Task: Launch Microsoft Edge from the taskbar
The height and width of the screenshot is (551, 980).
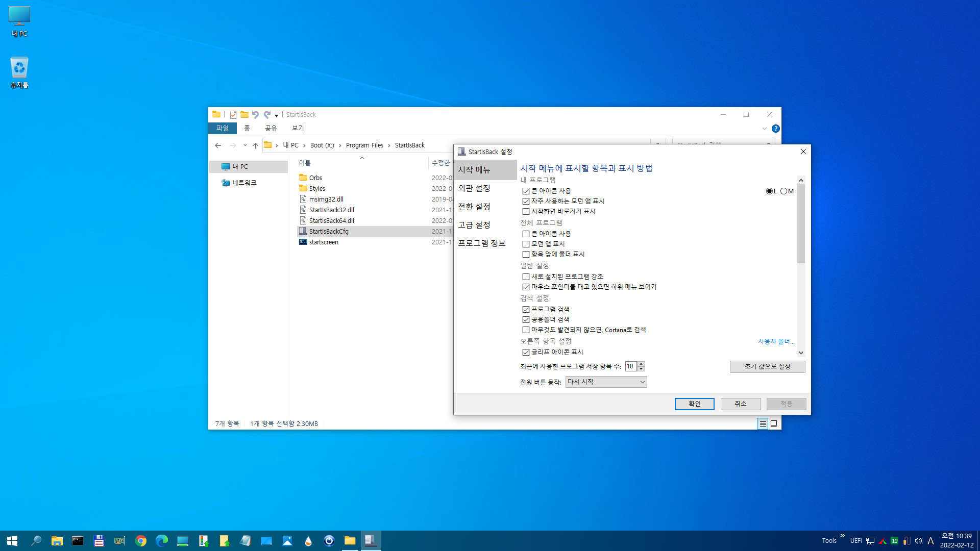Action: pyautogui.click(x=162, y=541)
